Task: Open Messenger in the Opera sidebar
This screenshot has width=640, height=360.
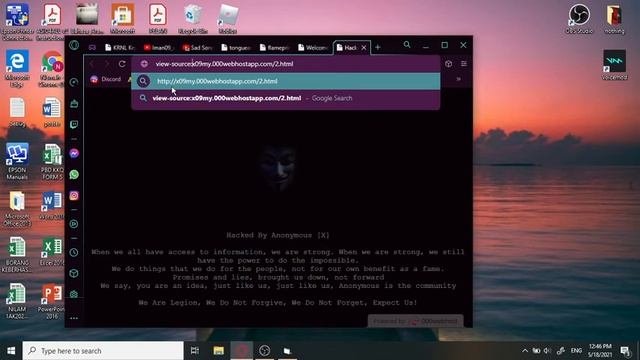Action: 74,153
